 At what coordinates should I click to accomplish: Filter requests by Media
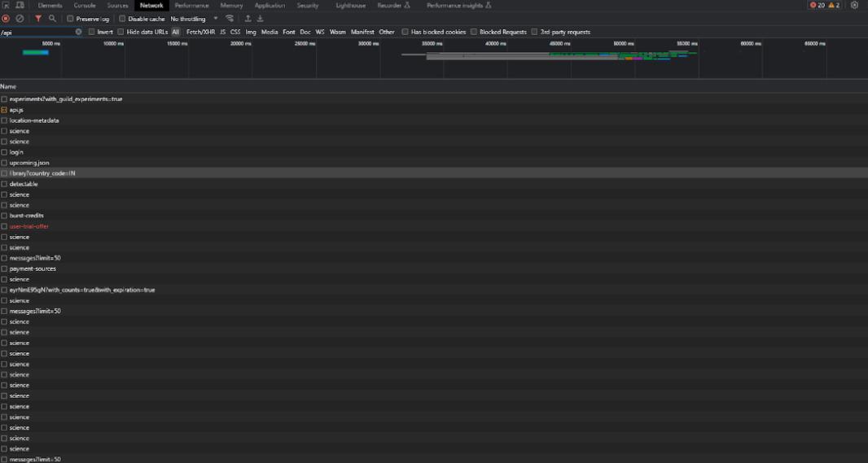point(270,32)
